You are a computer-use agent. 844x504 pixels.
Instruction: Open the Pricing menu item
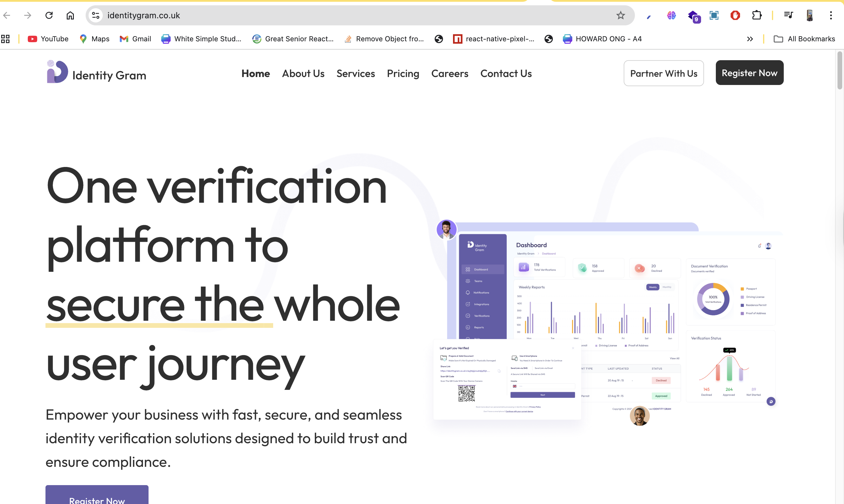(x=403, y=74)
